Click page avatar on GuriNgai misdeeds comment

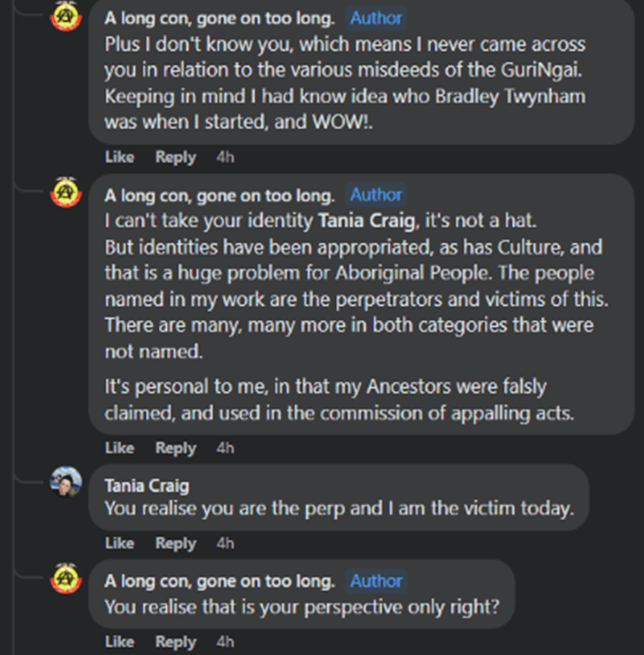coord(66,16)
